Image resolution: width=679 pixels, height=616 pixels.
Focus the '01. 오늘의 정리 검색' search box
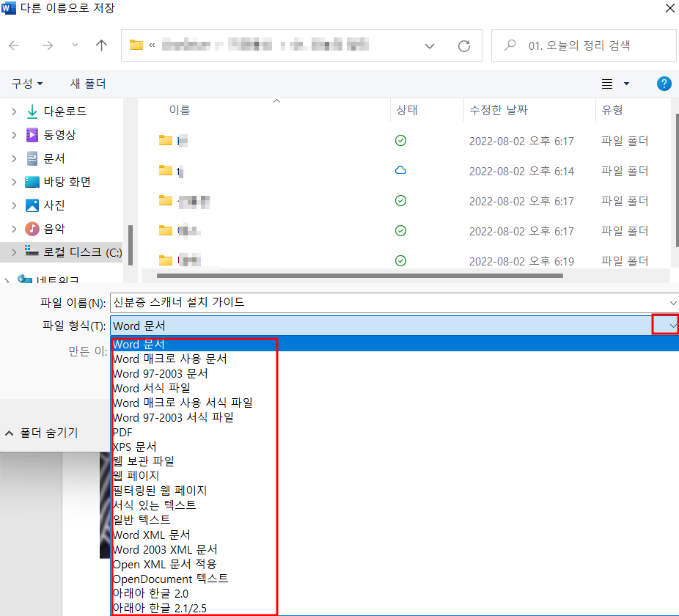(583, 45)
